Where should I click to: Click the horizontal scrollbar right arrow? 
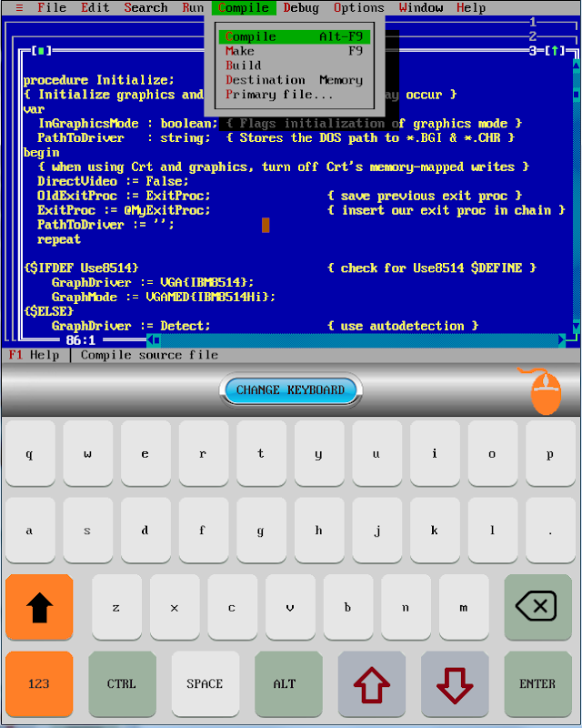(562, 340)
